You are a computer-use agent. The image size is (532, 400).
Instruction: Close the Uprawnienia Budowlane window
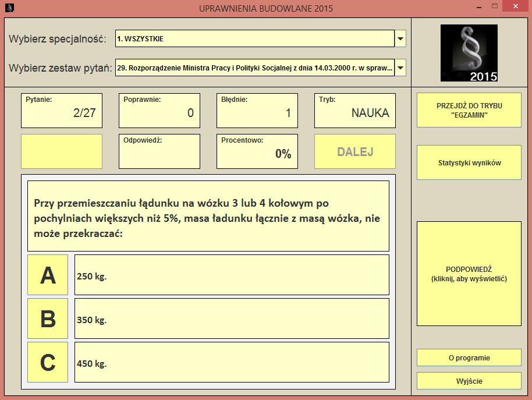coord(516,6)
